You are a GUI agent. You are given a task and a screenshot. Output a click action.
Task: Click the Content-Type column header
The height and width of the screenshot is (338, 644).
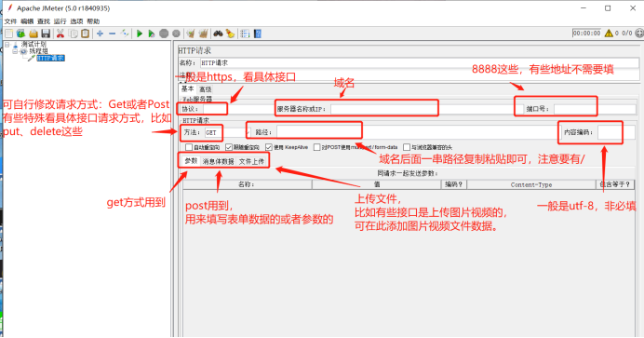click(531, 184)
